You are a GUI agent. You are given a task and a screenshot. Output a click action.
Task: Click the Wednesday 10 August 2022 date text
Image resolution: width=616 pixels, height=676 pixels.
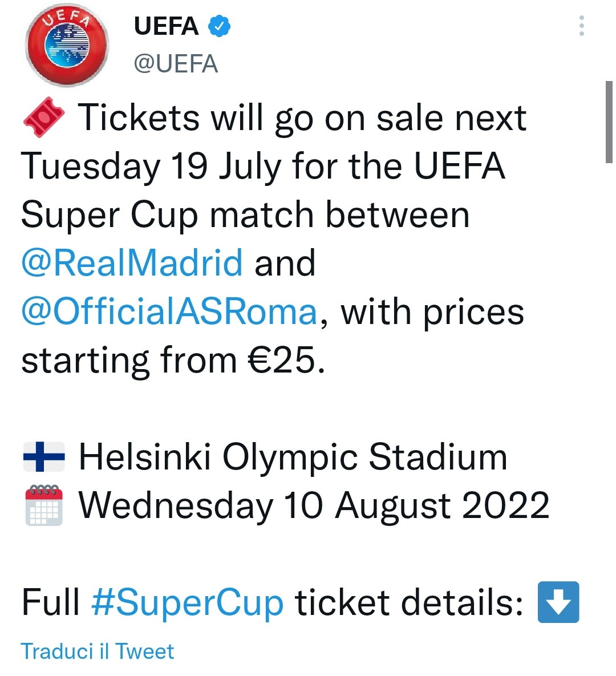314,506
